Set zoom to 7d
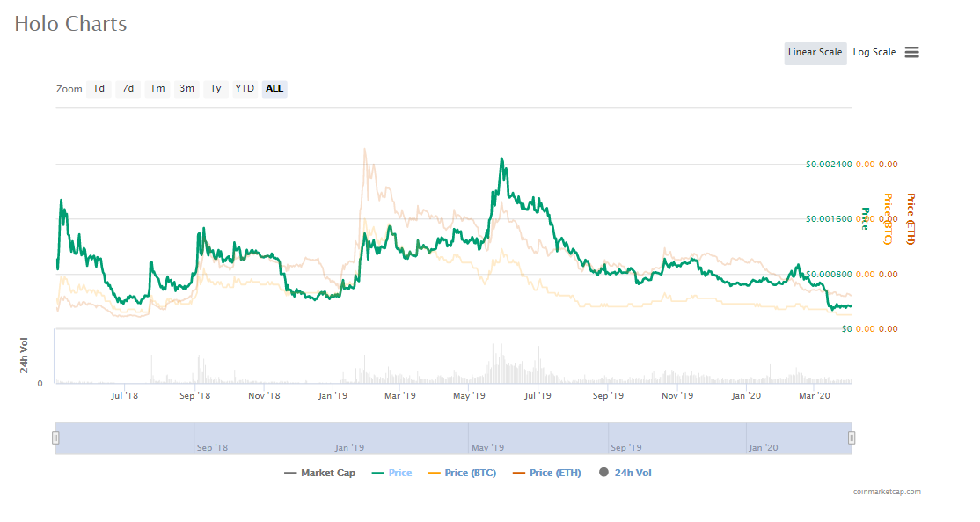 (x=128, y=89)
